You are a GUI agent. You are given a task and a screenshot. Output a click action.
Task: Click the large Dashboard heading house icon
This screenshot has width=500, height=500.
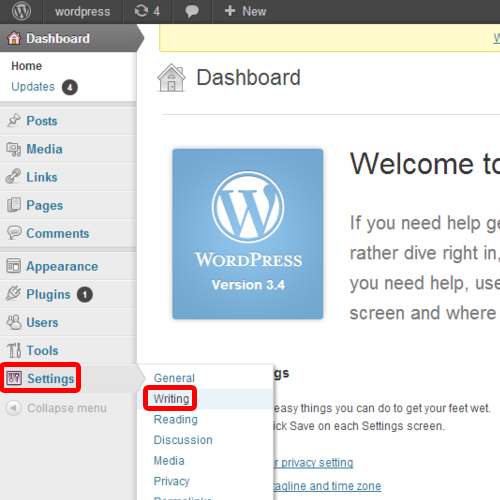click(171, 77)
